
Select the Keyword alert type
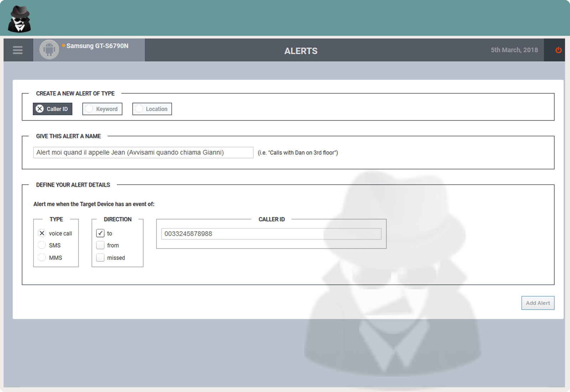pyautogui.click(x=102, y=109)
